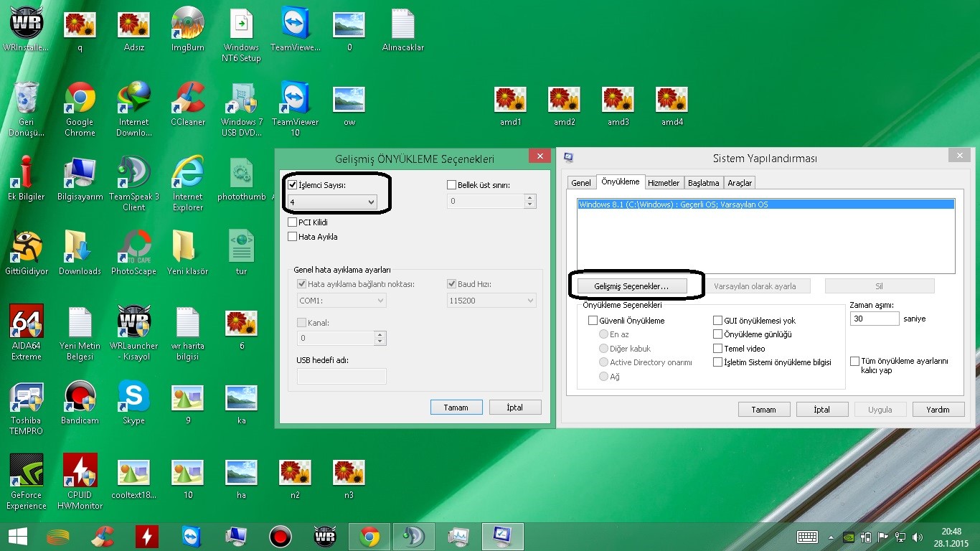This screenshot has width=980, height=551.
Task: Open the İşlemci Sayısı dropdown showing 4
Action: pyautogui.click(x=332, y=202)
